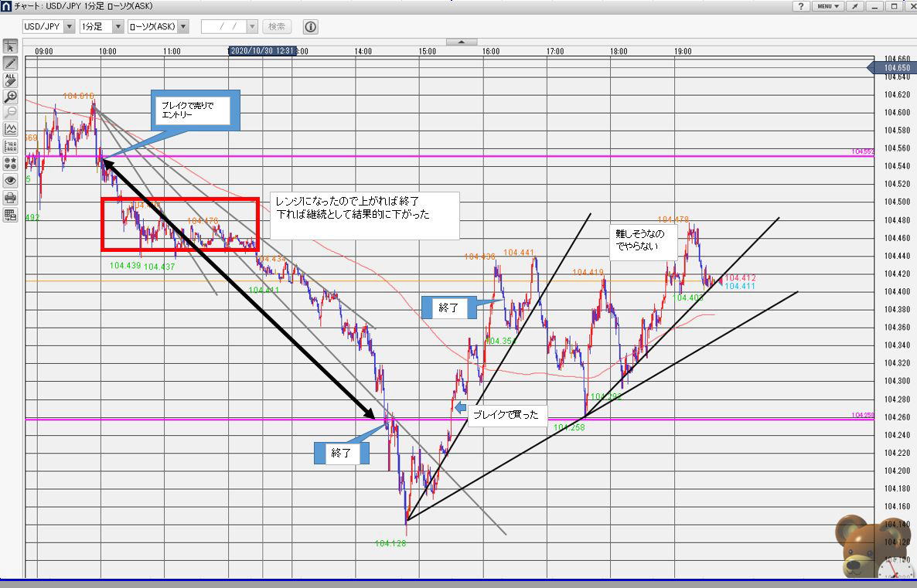Click the 検索 search button
This screenshot has width=917, height=588.
(x=277, y=27)
